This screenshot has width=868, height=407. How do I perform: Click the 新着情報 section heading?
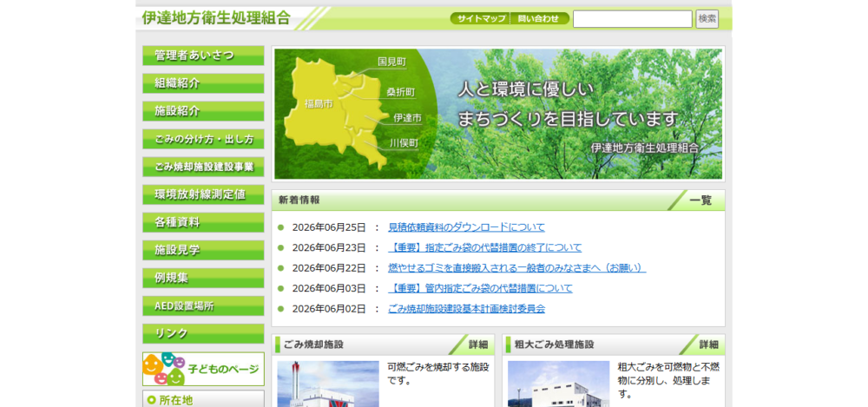[299, 200]
